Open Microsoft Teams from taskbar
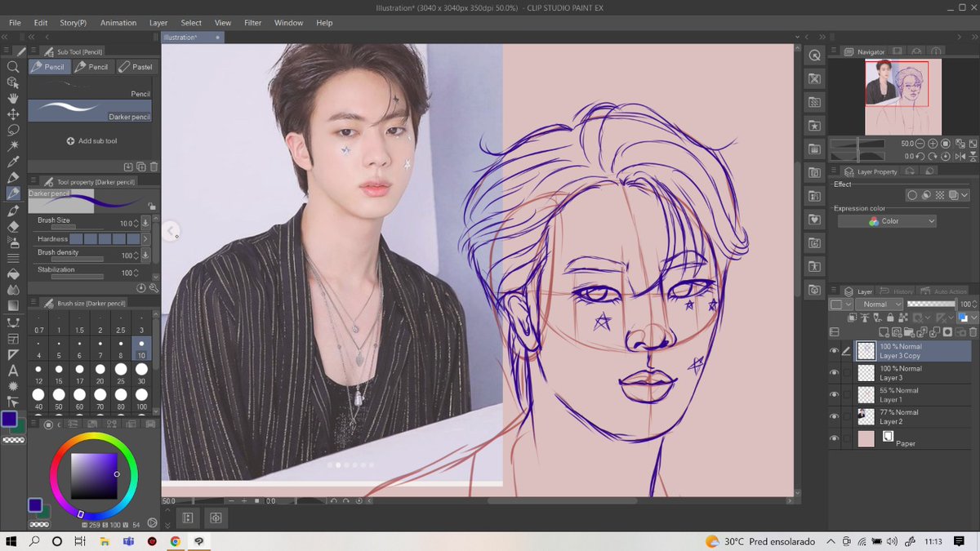Viewport: 980px width, 551px height. pos(128,541)
